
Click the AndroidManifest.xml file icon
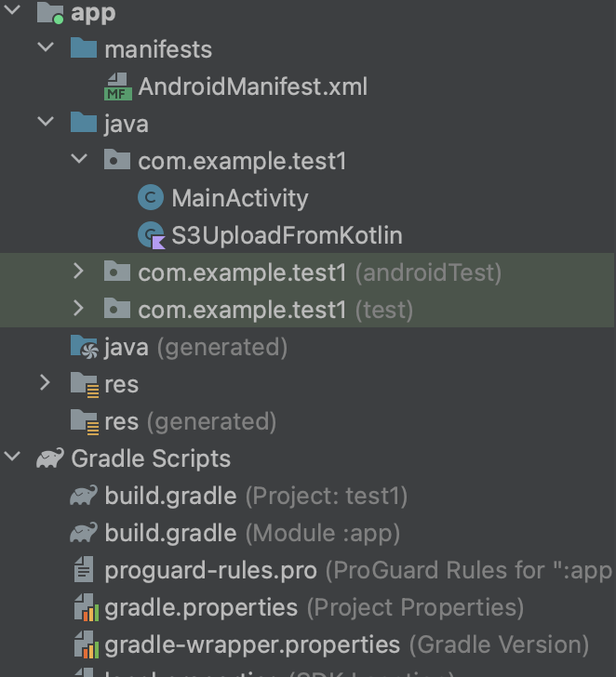click(117, 86)
